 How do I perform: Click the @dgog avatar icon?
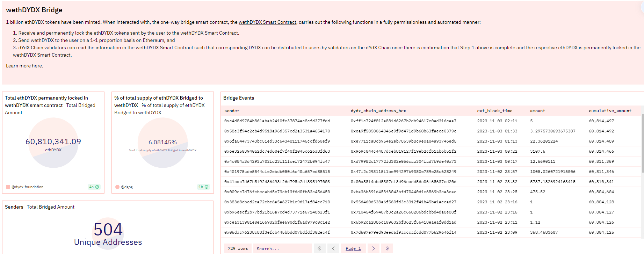point(117,187)
